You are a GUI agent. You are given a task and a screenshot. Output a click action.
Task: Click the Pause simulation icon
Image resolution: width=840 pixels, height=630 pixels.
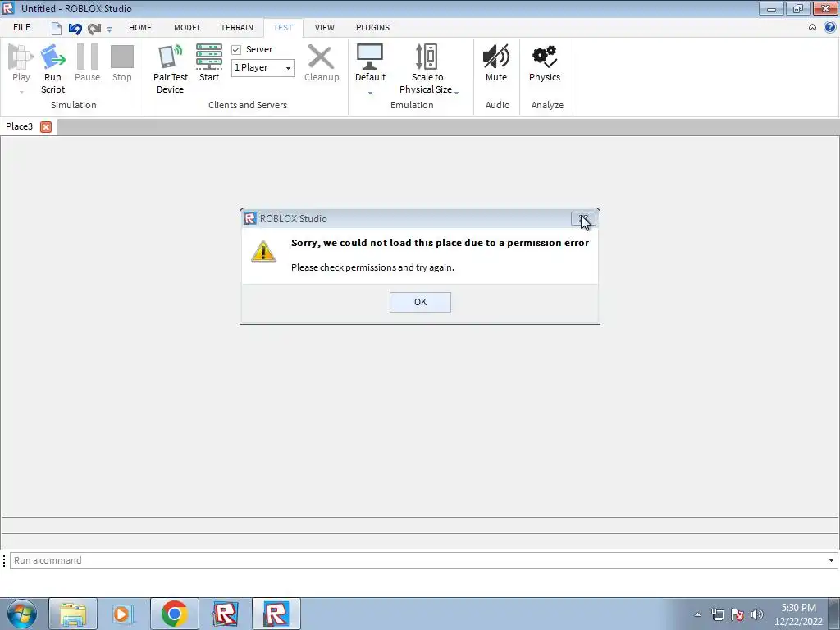click(x=87, y=57)
